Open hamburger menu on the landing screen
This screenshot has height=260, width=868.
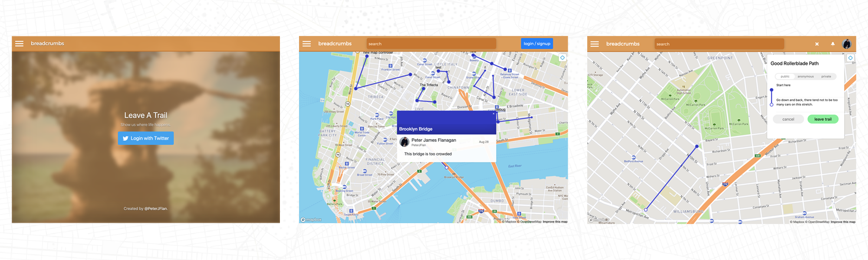pyautogui.click(x=19, y=43)
